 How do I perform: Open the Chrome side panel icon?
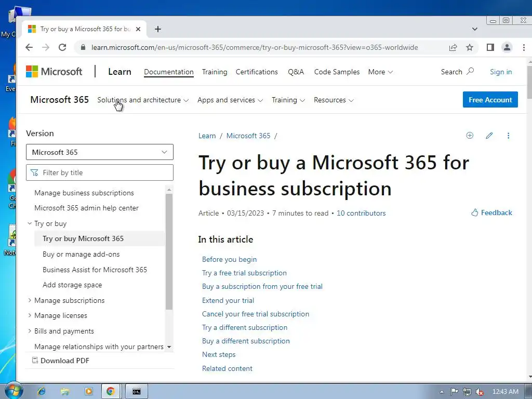(490, 47)
